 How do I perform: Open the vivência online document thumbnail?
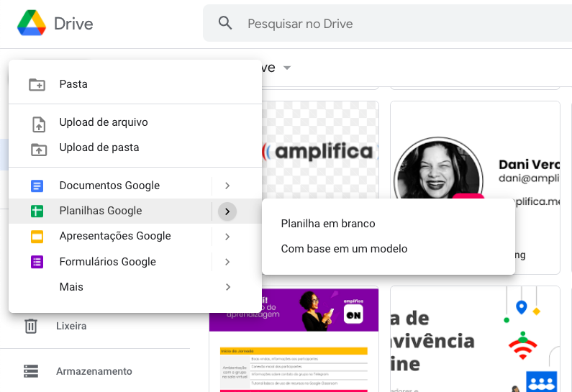tap(475, 339)
